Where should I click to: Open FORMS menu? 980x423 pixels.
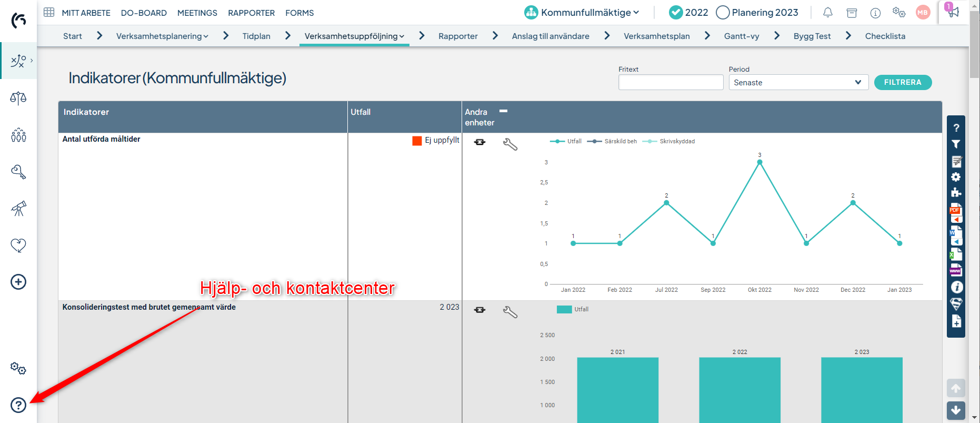pyautogui.click(x=299, y=13)
